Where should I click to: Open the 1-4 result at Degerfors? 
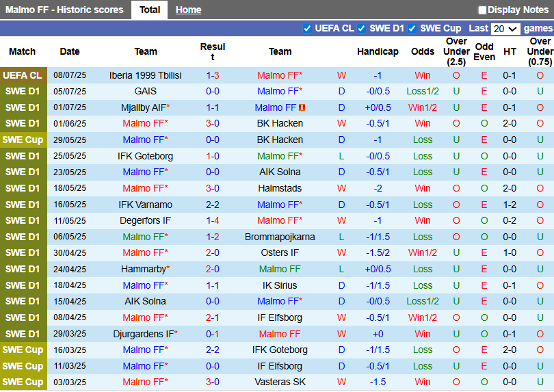coord(212,220)
